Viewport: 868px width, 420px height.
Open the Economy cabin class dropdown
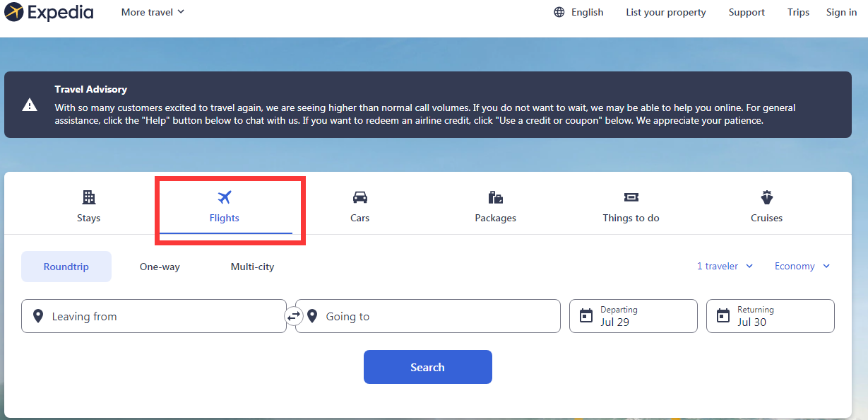pos(802,267)
